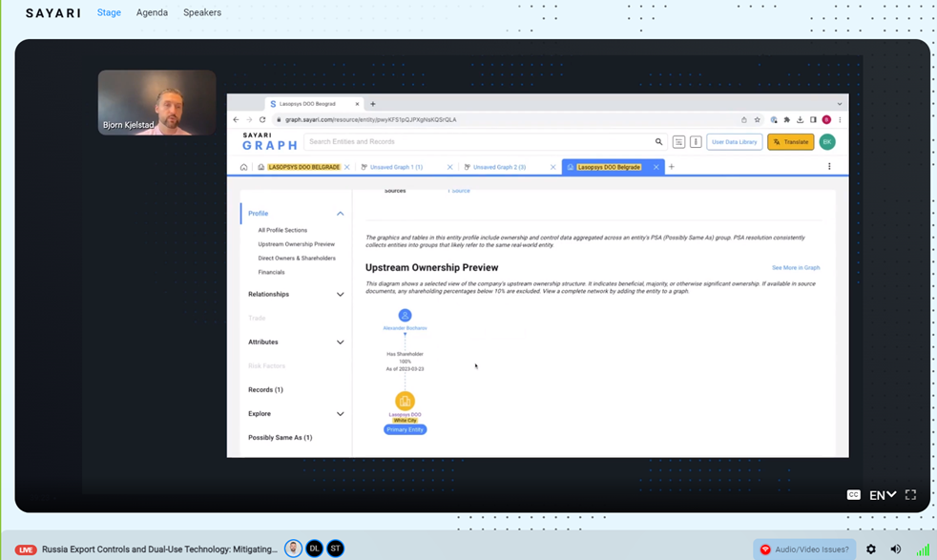
Task: Click the share page icon in the address bar
Action: (x=744, y=119)
